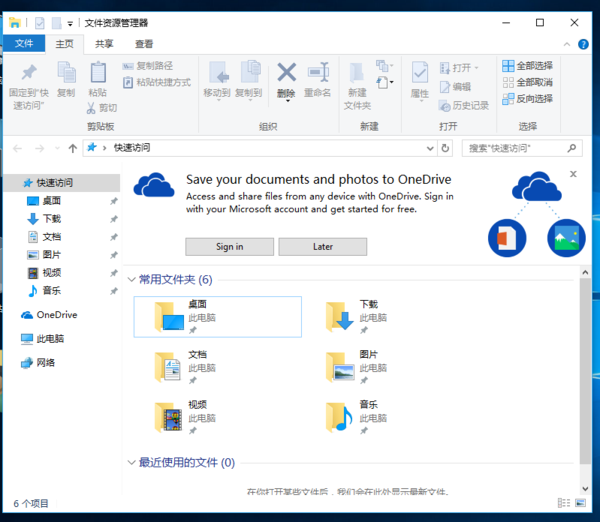Click the New folder icon in the title bar

(57, 23)
